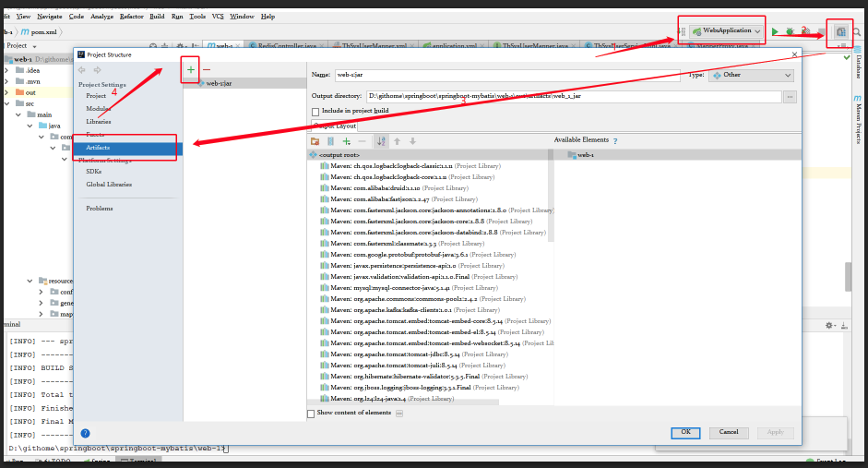Screen dimensions: 868x468
Task: Expand the .idea folder
Action: (x=6, y=70)
